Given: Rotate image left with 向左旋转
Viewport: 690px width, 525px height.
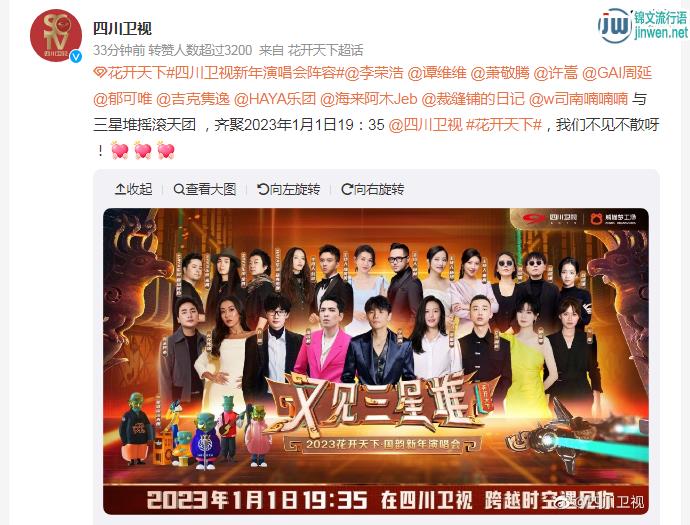Looking at the screenshot, I should coord(288,189).
